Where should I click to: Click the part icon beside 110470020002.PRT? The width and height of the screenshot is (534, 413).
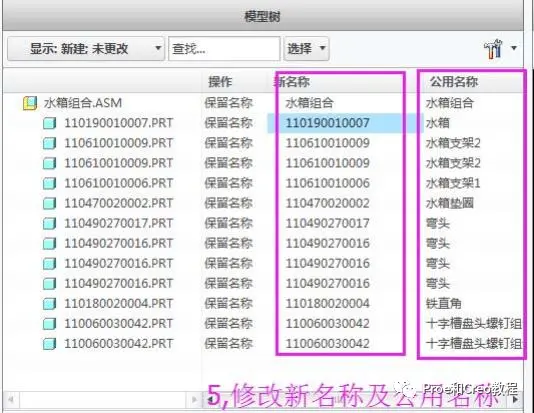[49, 204]
